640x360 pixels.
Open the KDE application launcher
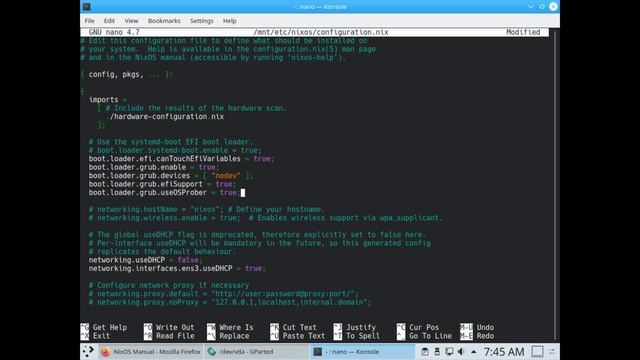tap(88, 351)
